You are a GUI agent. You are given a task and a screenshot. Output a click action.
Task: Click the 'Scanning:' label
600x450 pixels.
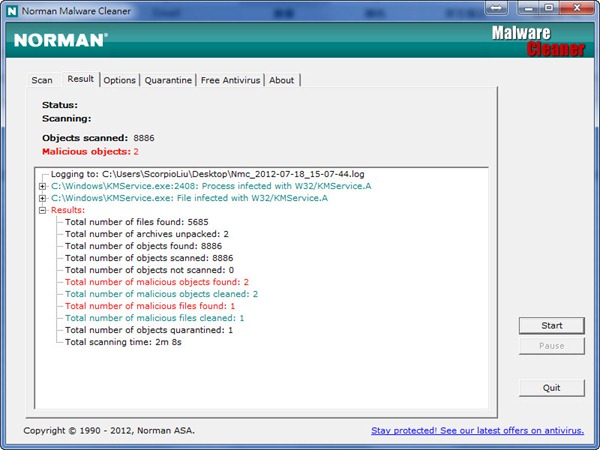coord(67,119)
